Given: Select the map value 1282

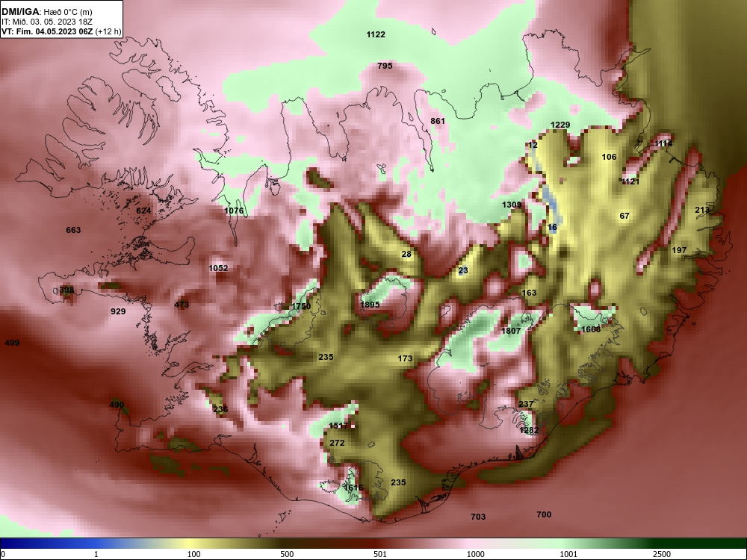Looking at the screenshot, I should click(529, 430).
